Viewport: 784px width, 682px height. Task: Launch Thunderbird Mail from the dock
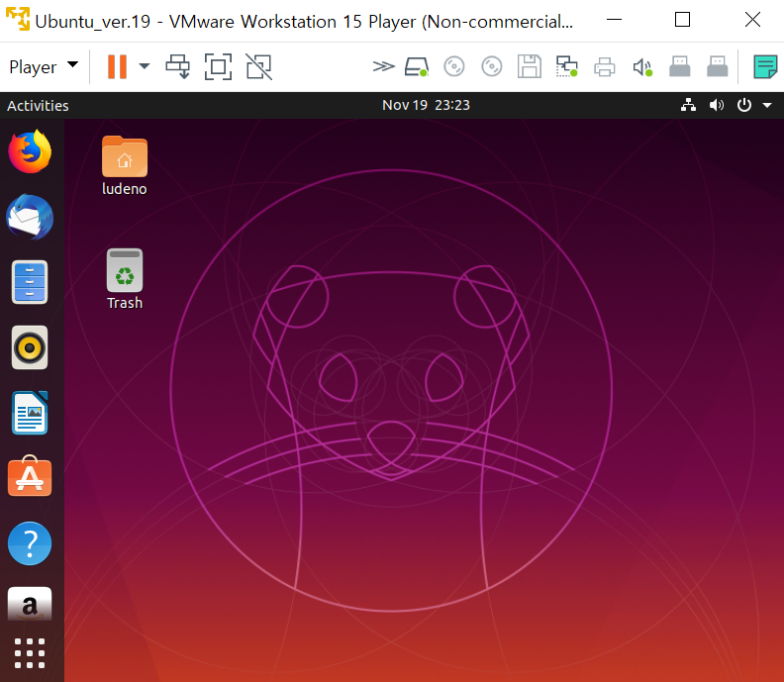[x=30, y=217]
